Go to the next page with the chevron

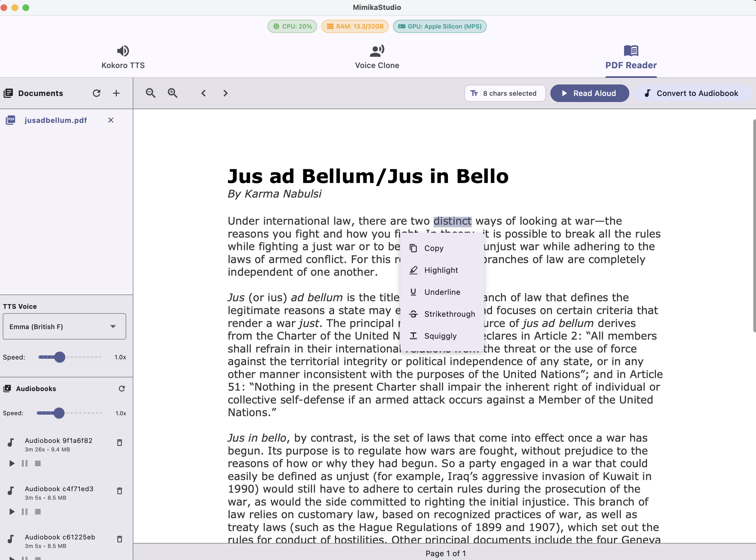click(x=225, y=93)
